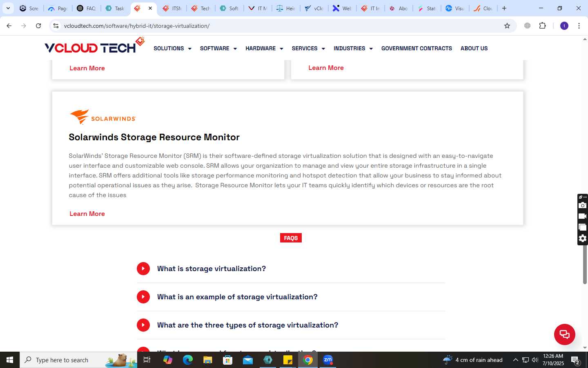Expand the SOLUTIONS menu
Viewport: 588px width, 368px height.
172,48
